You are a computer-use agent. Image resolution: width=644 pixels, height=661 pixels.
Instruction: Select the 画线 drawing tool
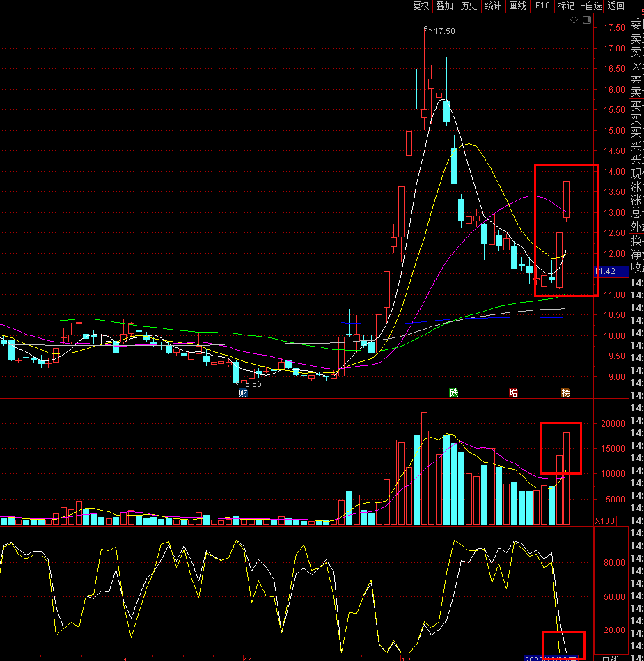pos(517,6)
